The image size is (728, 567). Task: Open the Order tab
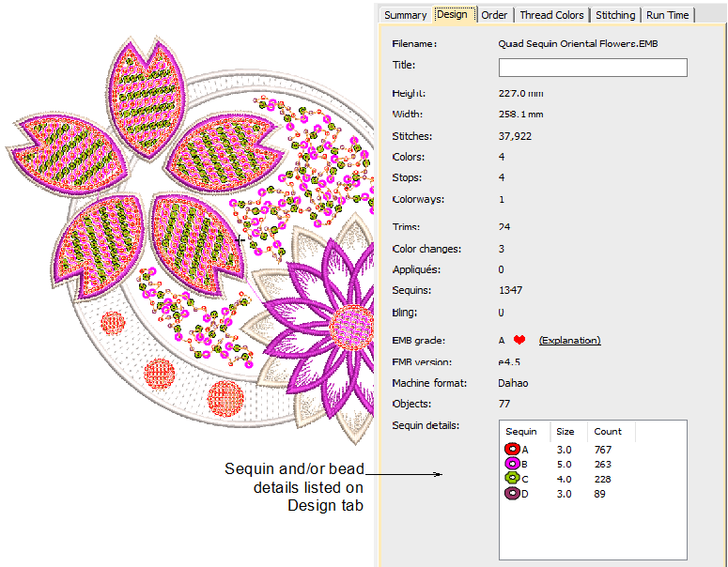coord(494,15)
